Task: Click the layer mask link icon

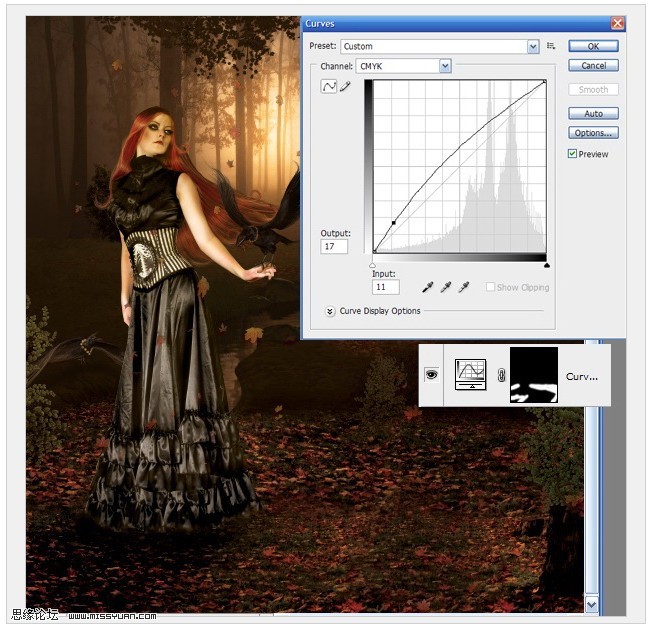Action: pyautogui.click(x=501, y=375)
